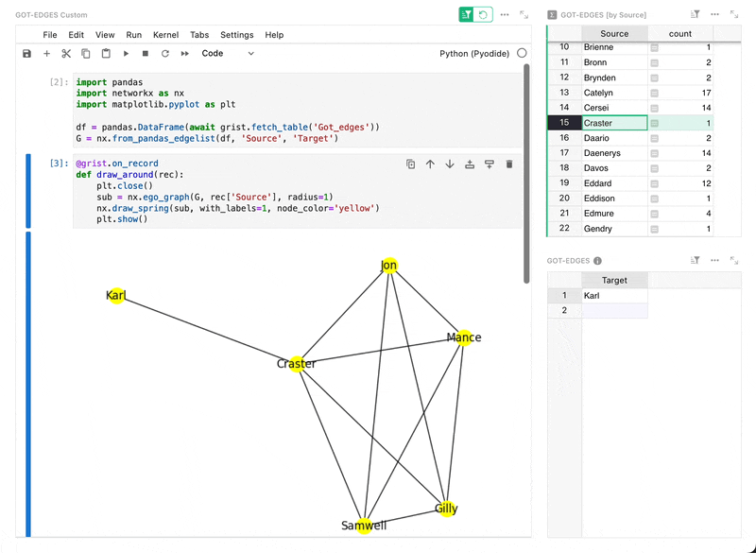Run the selected cell
Image resolution: width=756 pixels, height=553 pixels.
(126, 54)
